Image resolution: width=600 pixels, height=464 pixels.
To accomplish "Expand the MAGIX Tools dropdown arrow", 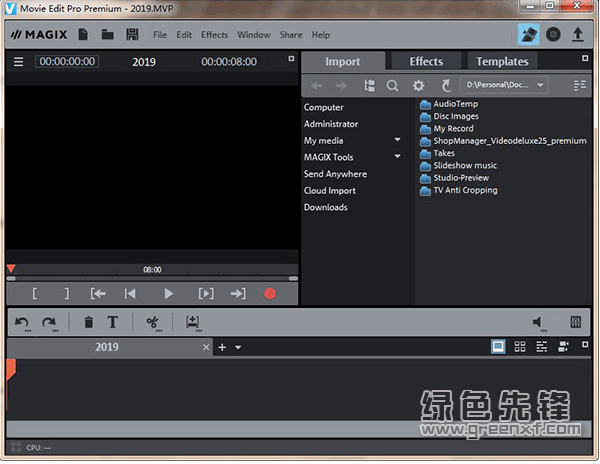I will pos(398,156).
